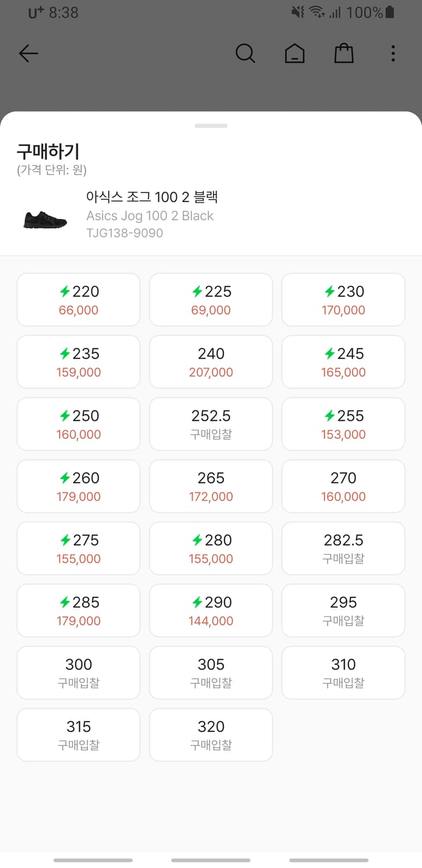Tap size 295 purchase bid
The height and width of the screenshot is (868, 422).
tap(343, 610)
